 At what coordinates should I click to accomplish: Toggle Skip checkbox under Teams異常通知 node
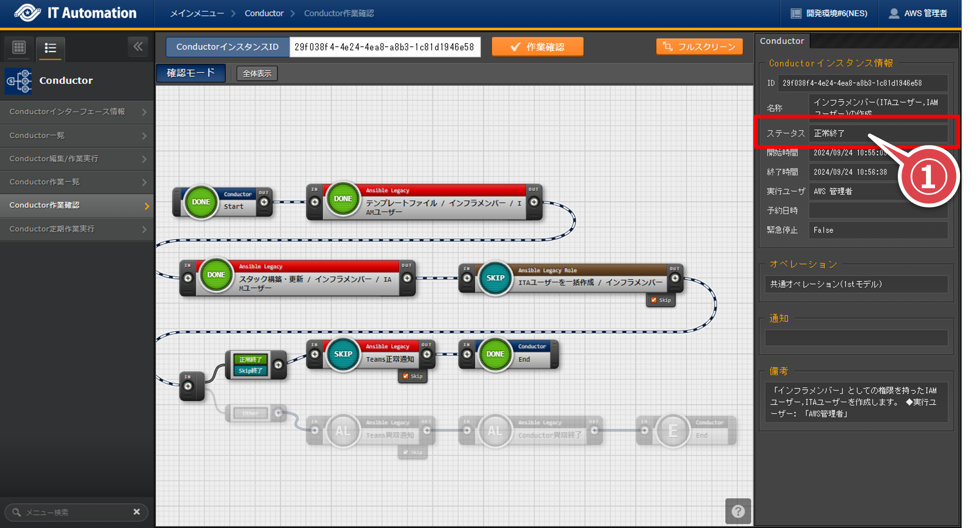[406, 452]
